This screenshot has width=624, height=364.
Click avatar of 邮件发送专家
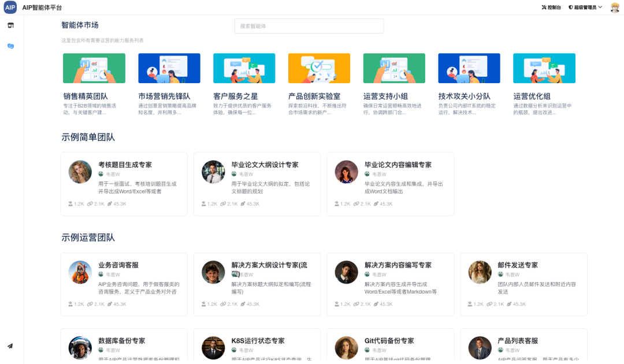pos(480,272)
